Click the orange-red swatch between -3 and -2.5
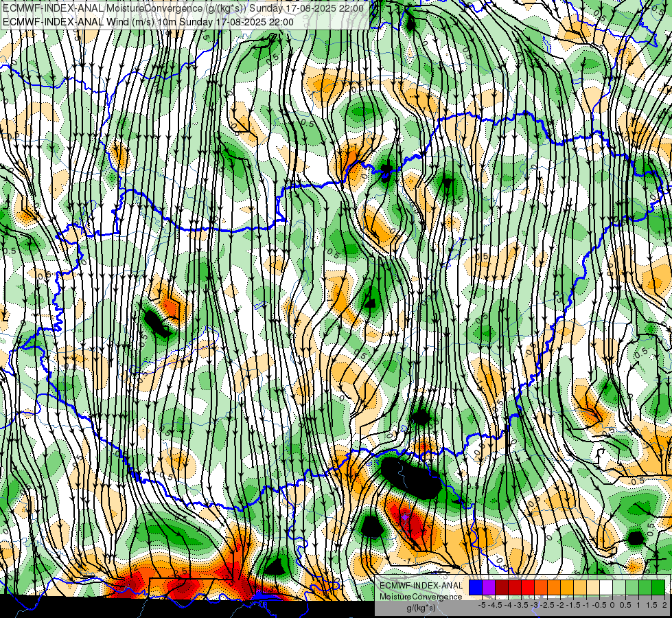 pos(541,587)
